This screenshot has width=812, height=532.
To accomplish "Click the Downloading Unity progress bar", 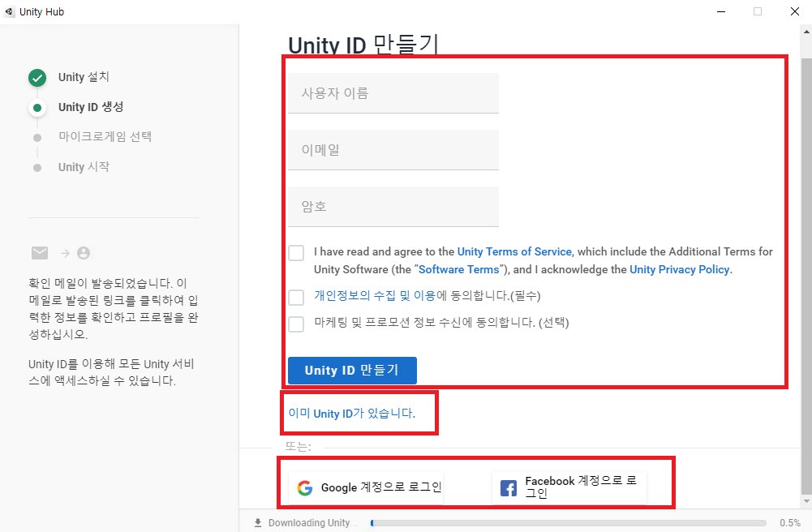I will click(x=568, y=523).
